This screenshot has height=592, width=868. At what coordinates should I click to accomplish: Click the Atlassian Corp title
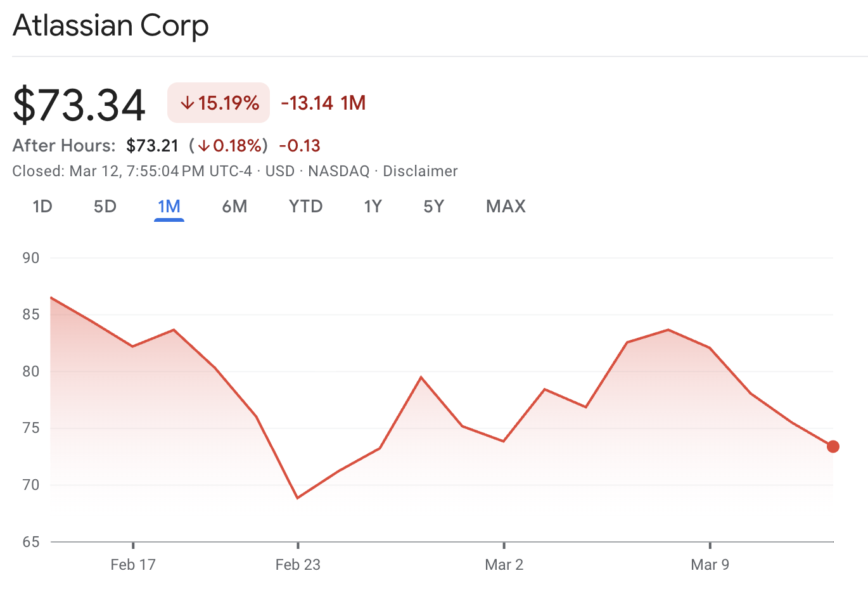[x=111, y=26]
